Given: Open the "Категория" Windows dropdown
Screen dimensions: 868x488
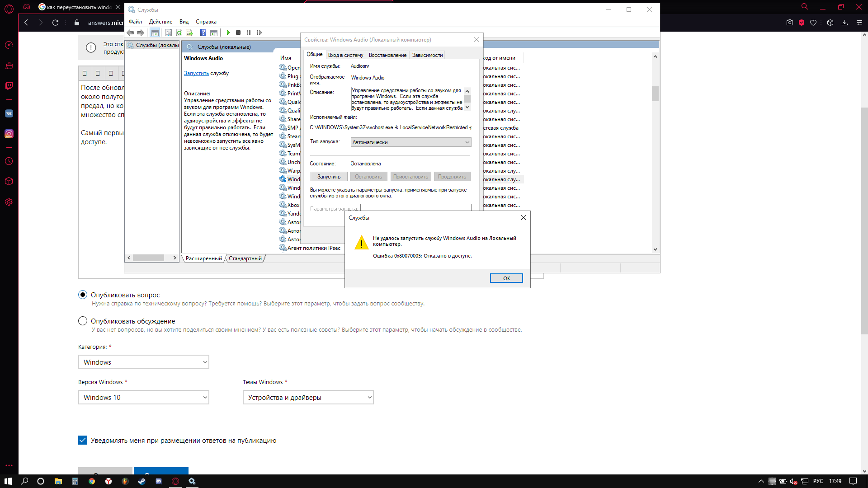Looking at the screenshot, I should [x=144, y=362].
